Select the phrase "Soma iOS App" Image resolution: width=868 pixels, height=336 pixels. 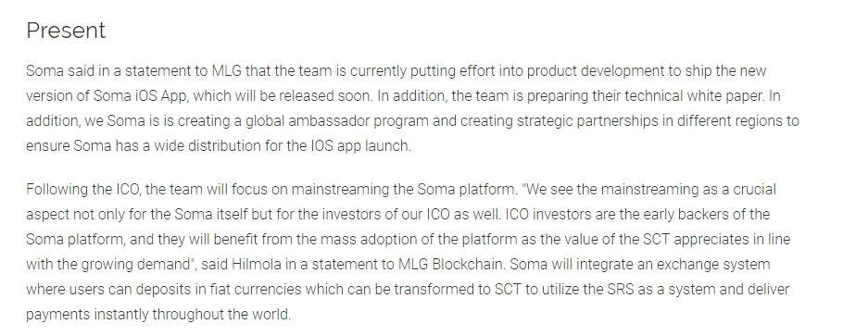tap(140, 95)
